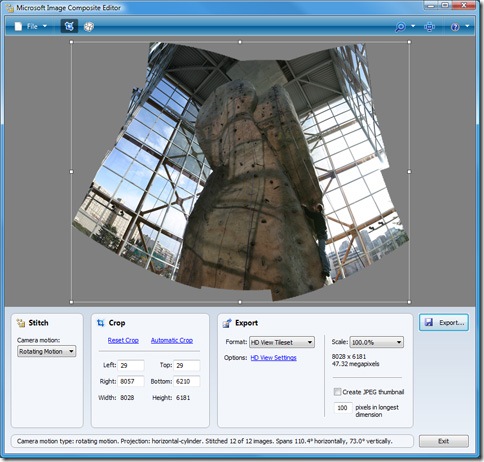Click the zoom magnifier icon

[400, 27]
